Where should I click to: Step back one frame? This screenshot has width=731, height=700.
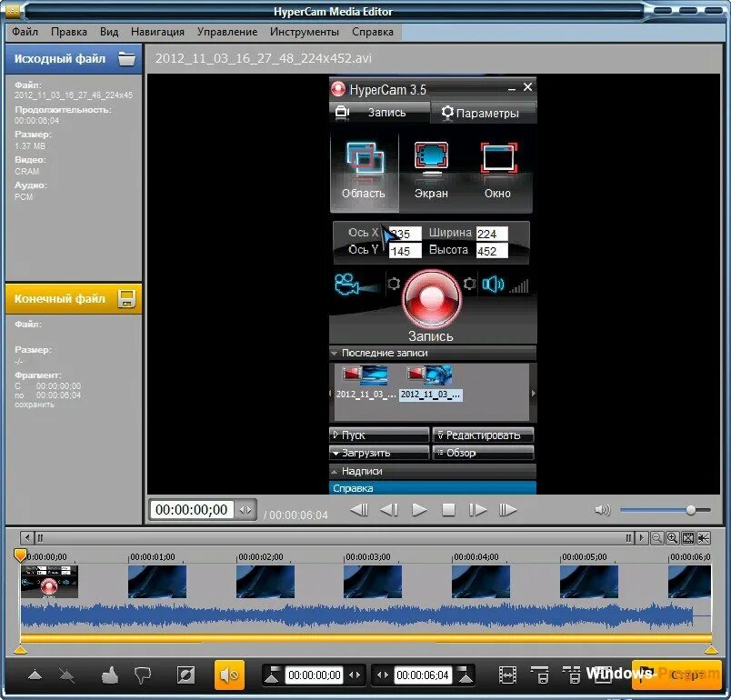[x=389, y=510]
